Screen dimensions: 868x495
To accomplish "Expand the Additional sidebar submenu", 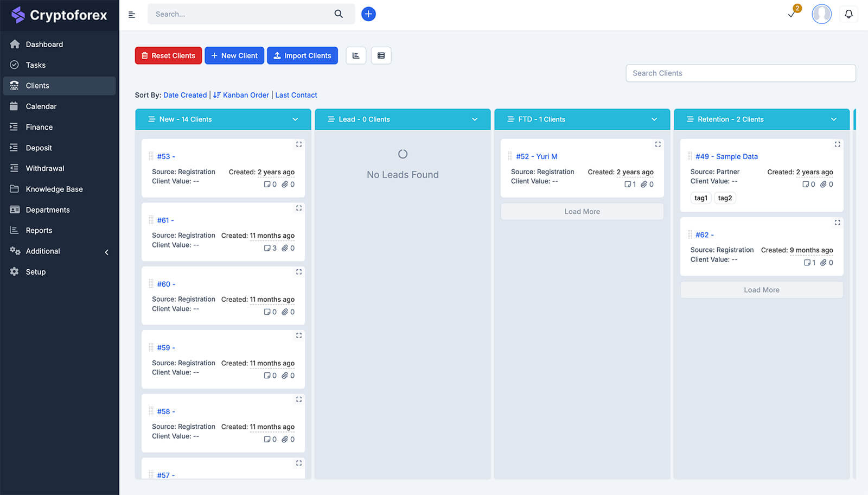I will tap(43, 251).
